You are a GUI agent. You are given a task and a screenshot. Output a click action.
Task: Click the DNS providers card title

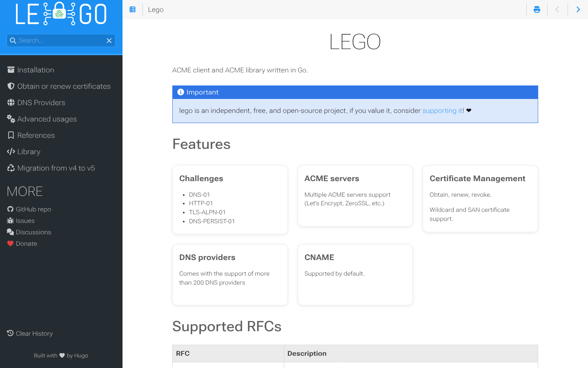pos(207,258)
